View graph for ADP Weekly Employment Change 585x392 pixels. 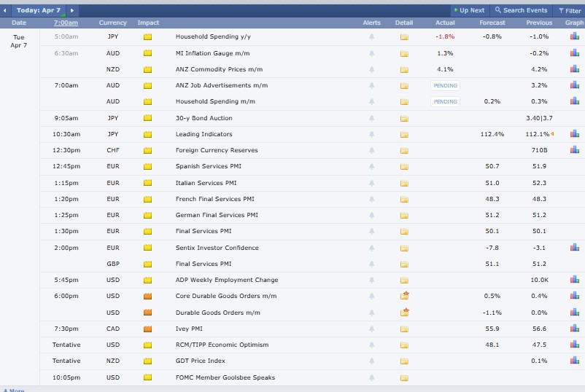pos(575,280)
